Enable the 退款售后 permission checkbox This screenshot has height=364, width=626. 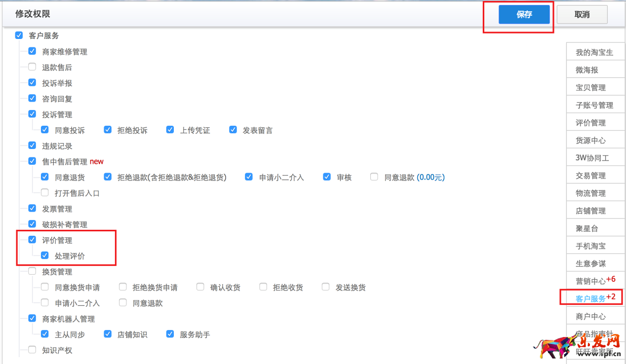(32, 67)
